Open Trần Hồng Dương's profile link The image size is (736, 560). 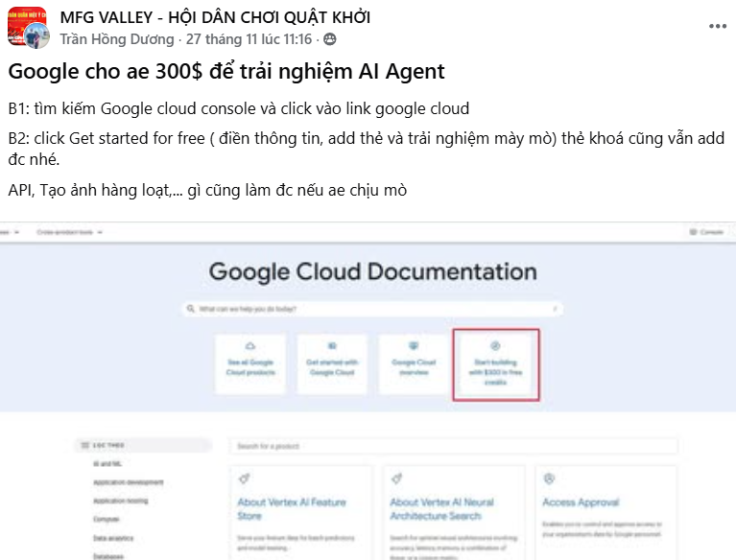point(117,39)
